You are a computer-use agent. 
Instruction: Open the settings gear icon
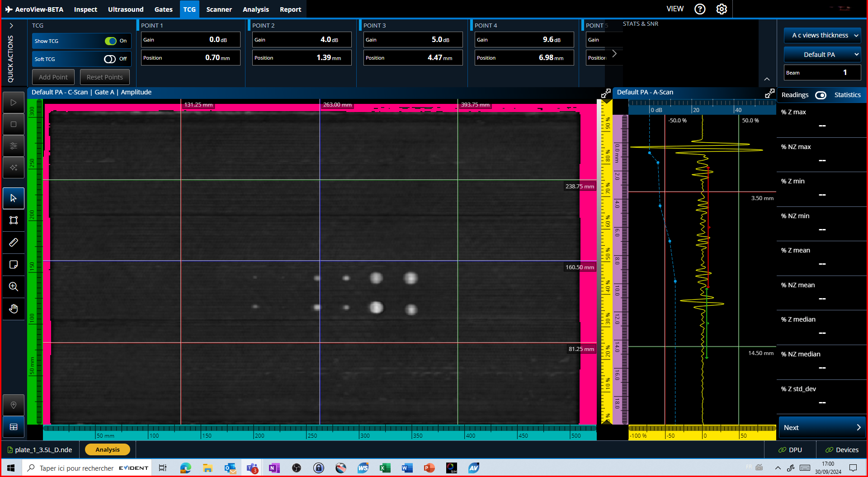[722, 9]
